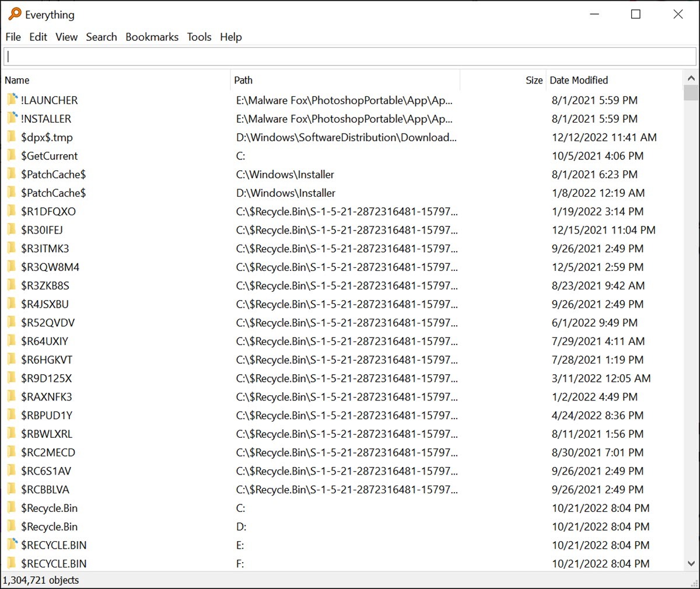700x589 pixels.
Task: Click the $dpx$.tmp folder icon
Action: tap(12, 137)
